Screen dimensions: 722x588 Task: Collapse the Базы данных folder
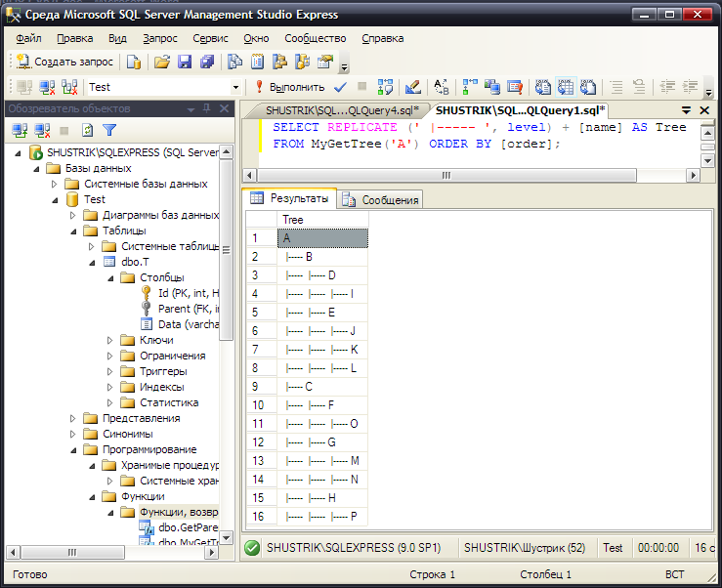tap(36, 169)
